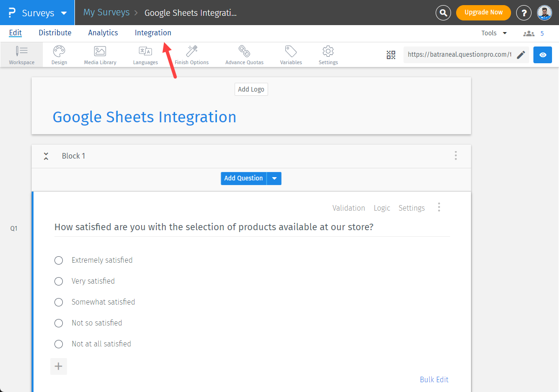Click the survey URL field
This screenshot has height=392, width=559.
[x=458, y=55]
